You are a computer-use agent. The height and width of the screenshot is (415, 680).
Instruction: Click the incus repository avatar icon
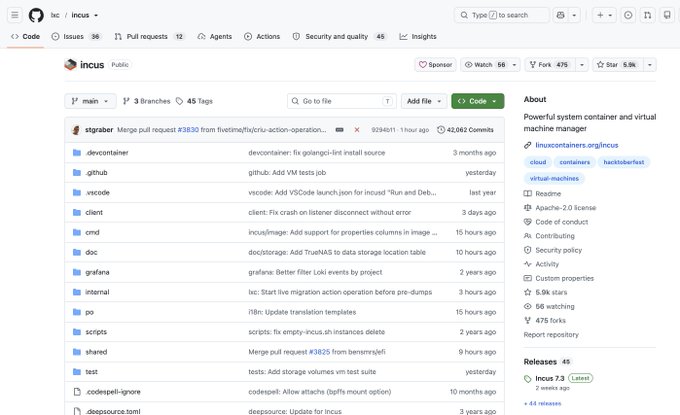(x=70, y=65)
